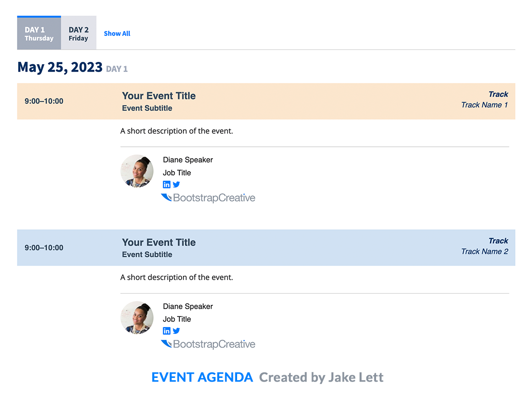Switch to the Day 2 Friday tab
The width and height of the screenshot is (532, 399).
click(78, 33)
